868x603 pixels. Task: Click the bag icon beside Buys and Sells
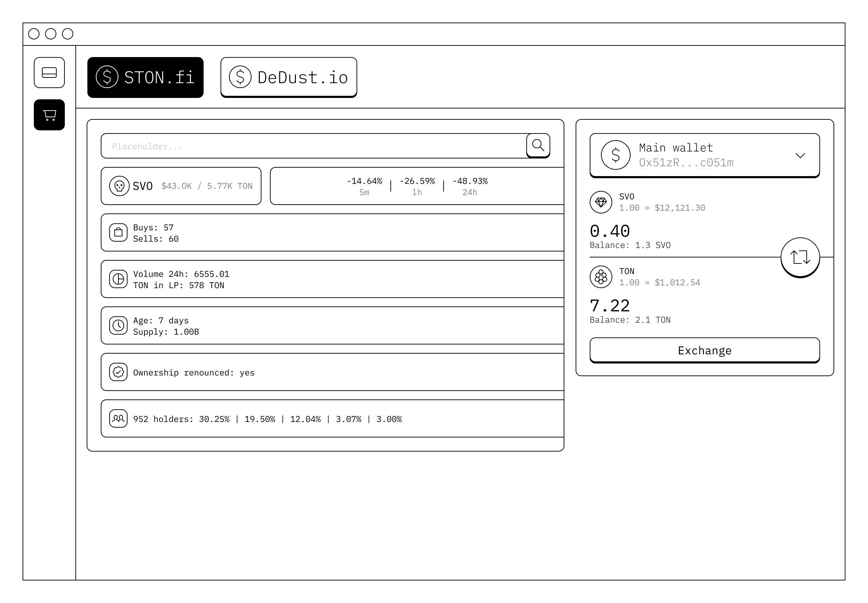(x=118, y=233)
